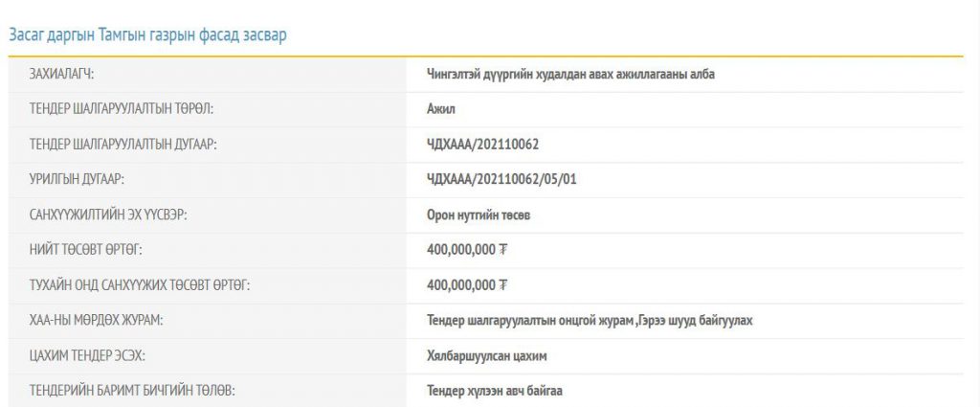Select ТУХАЙН ОНД САНХҮҮЖИХ ТӨСӨВТ ӨРТӨГ label
Screen dimensions: 980x407
click(x=140, y=285)
